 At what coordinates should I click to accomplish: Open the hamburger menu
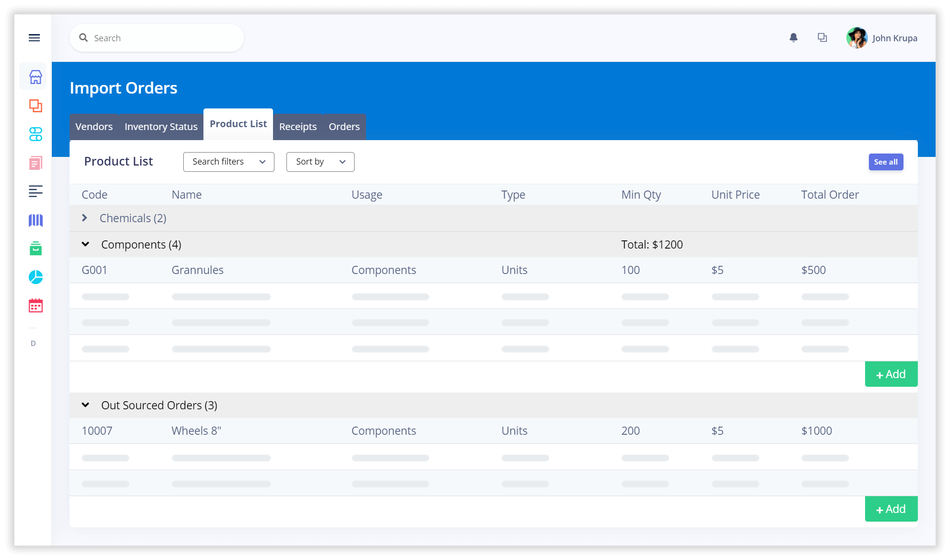coord(34,38)
